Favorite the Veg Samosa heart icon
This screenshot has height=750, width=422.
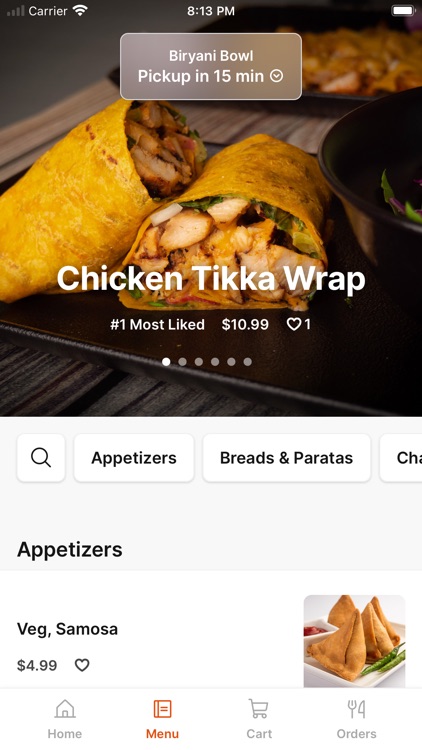point(82,665)
